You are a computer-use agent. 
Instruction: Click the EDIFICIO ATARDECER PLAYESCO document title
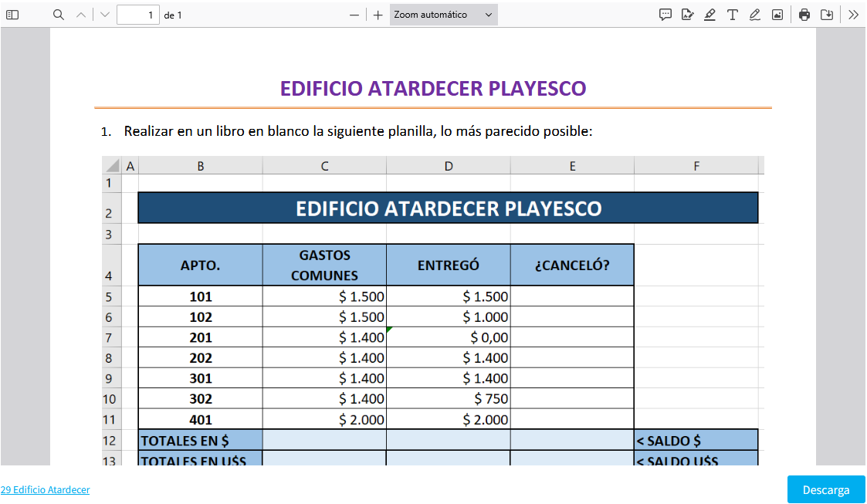(x=433, y=89)
